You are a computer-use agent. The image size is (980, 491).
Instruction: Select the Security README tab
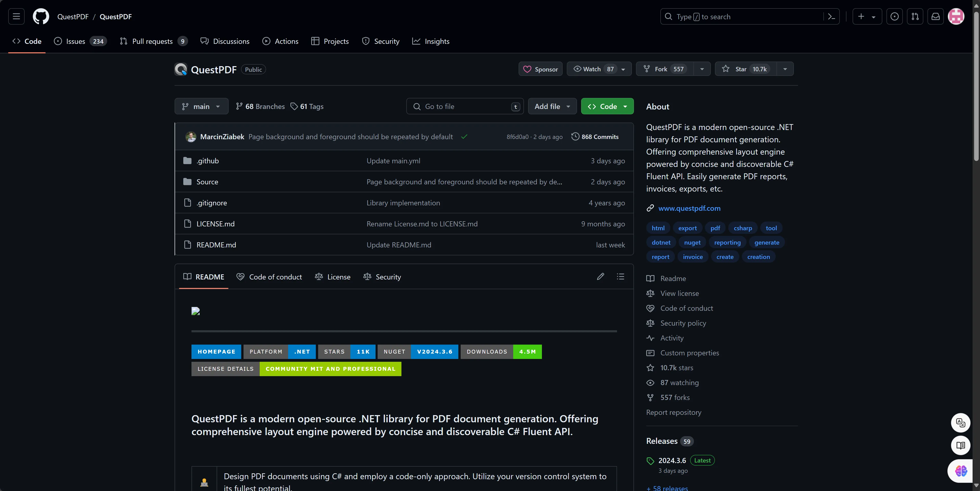pyautogui.click(x=382, y=277)
